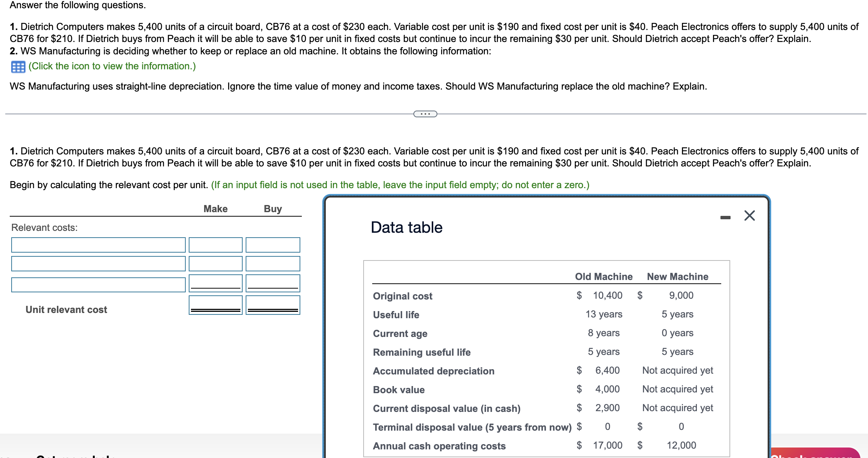868x458 pixels.
Task: Click the Data table heading
Action: [406, 228]
